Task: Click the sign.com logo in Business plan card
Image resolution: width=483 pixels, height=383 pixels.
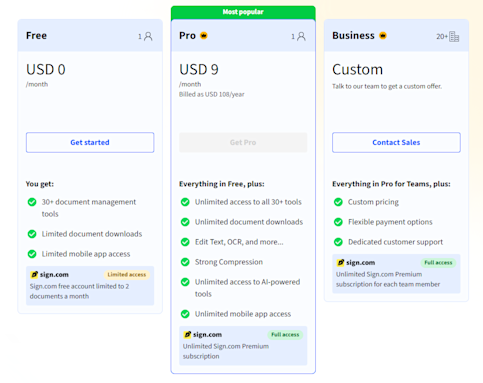Action: click(x=356, y=263)
